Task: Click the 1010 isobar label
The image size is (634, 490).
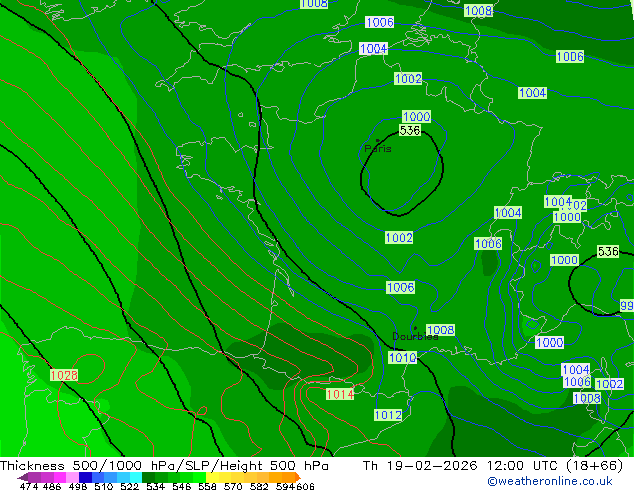Action: point(402,357)
